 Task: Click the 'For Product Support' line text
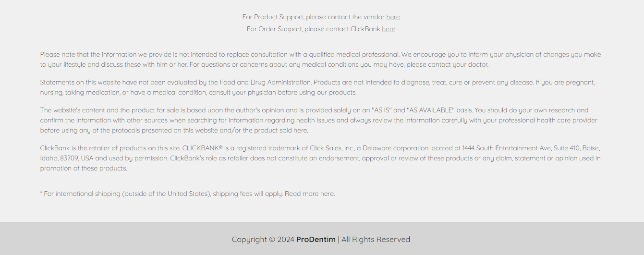click(x=321, y=17)
